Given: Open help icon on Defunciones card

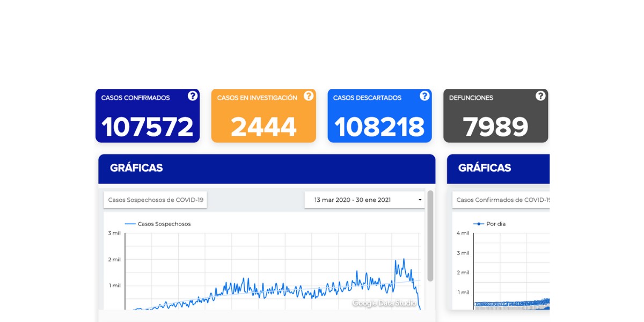Looking at the screenshot, I should click(540, 96).
